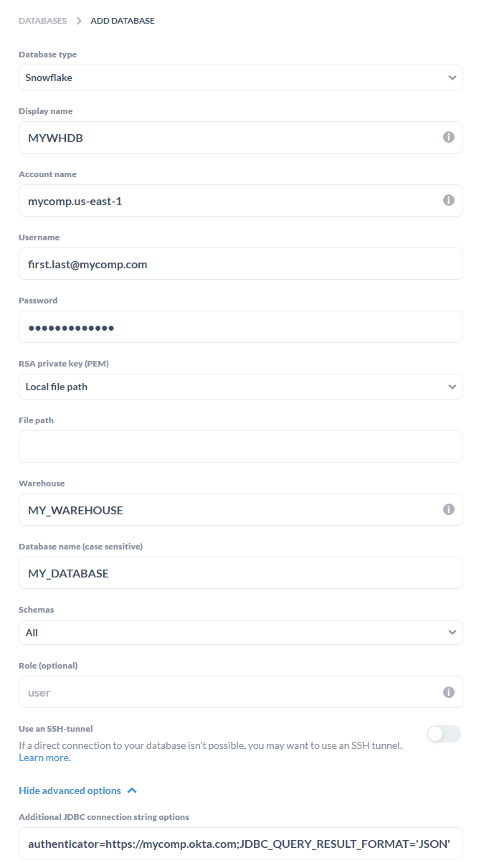489x868 pixels.
Task: Collapse advanced options via Hide advanced options
Action: click(71, 790)
